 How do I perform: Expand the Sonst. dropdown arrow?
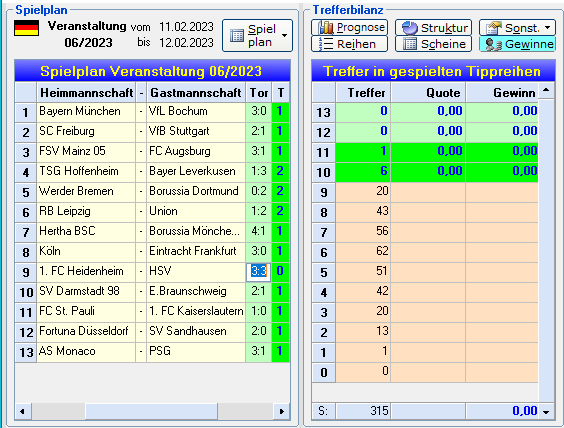[547, 28]
